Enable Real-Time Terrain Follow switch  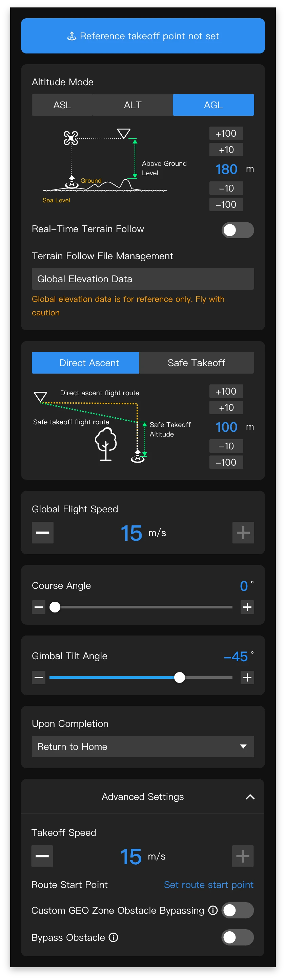[238, 230]
